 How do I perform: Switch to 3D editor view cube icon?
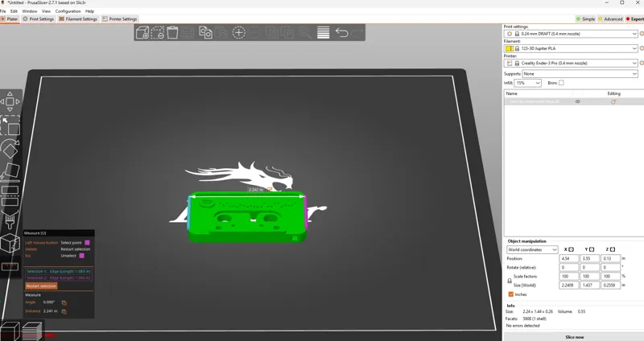tap(10, 331)
